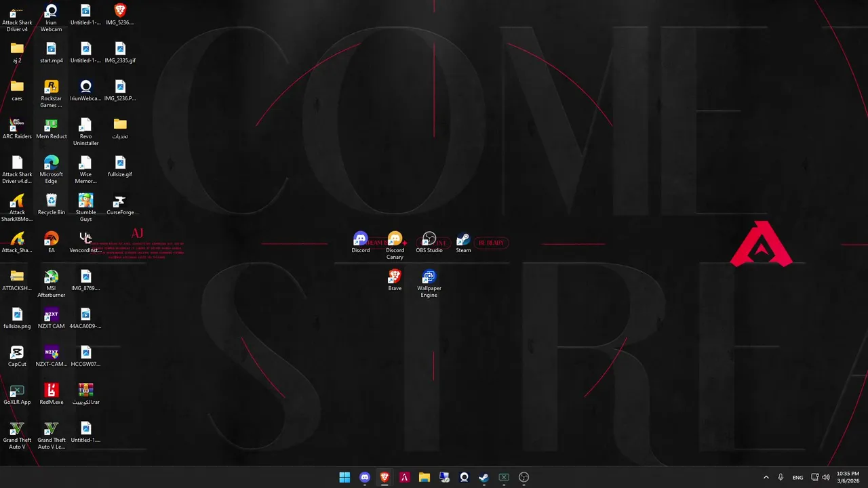
Task: Open the GoXLR app on the taskbar
Action: pyautogui.click(x=504, y=477)
